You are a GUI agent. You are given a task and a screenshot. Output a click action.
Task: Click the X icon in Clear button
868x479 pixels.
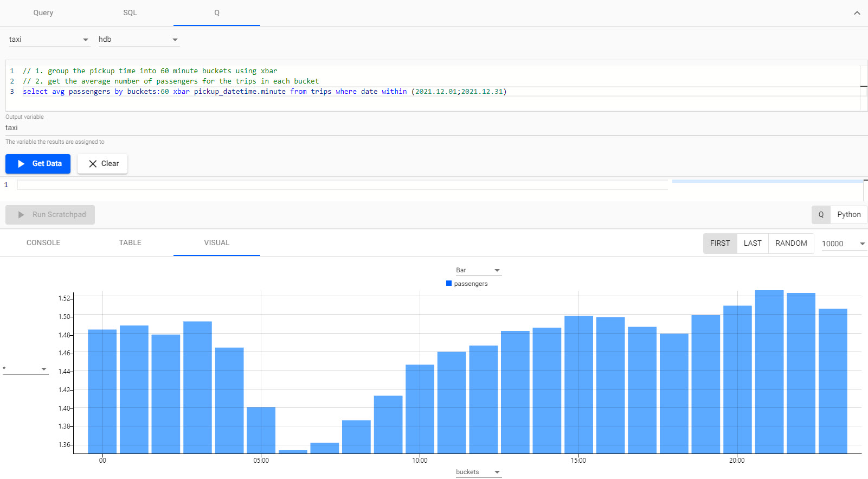(93, 164)
